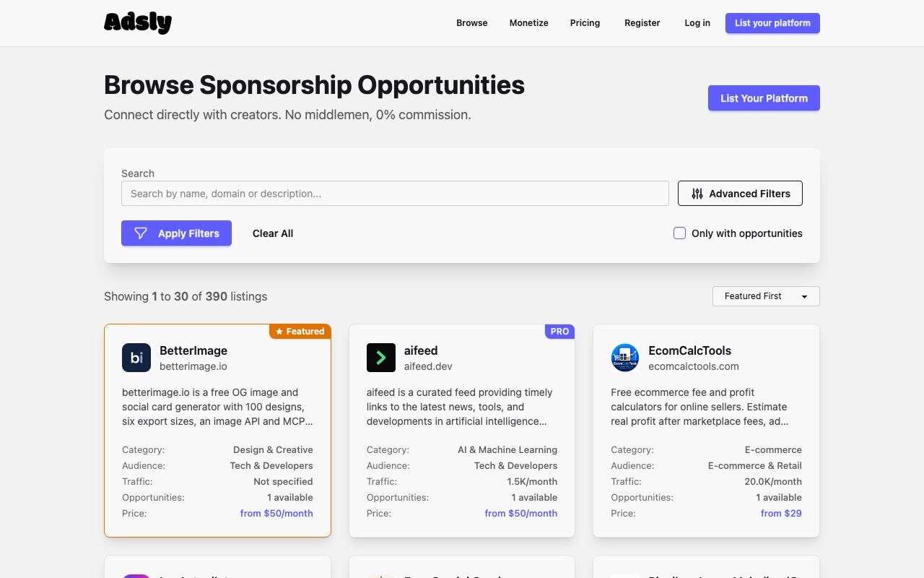Click the Featured star badge
The height and width of the screenshot is (578, 924).
[x=300, y=332]
